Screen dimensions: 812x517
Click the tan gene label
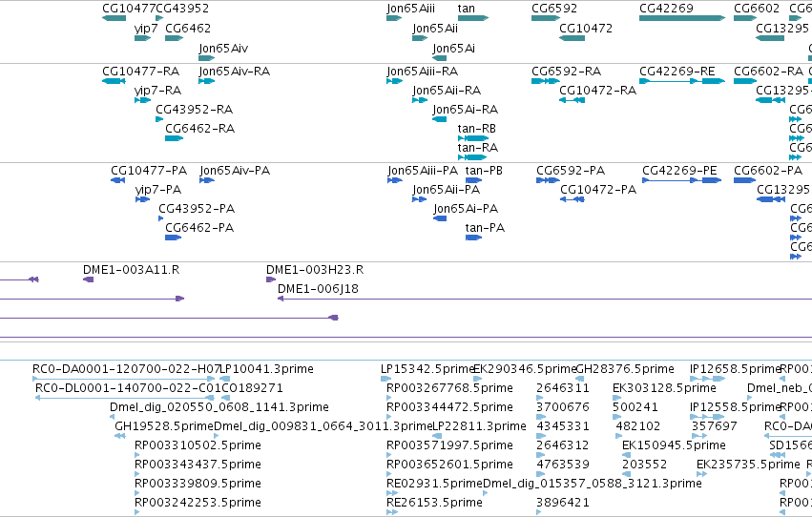[x=466, y=9]
